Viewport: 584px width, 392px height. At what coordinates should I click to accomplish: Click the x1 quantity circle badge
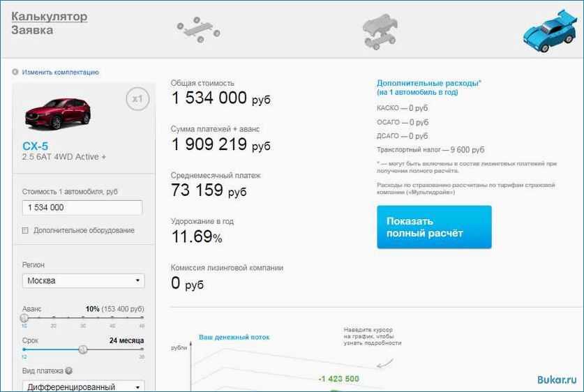[x=137, y=99]
